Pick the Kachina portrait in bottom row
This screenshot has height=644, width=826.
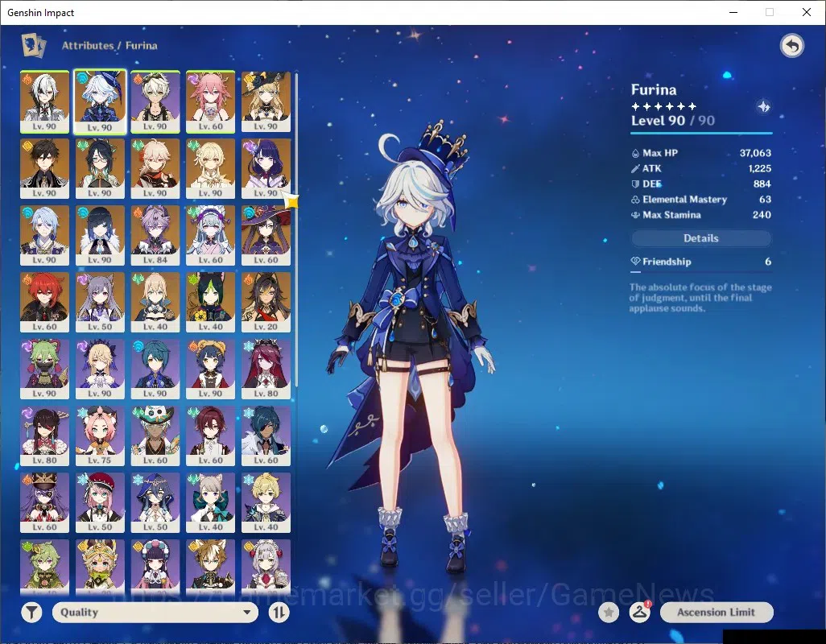coord(100,566)
